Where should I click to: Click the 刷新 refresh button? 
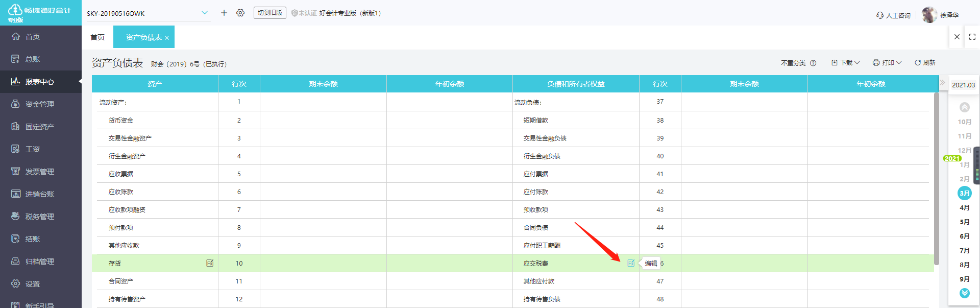coord(925,63)
